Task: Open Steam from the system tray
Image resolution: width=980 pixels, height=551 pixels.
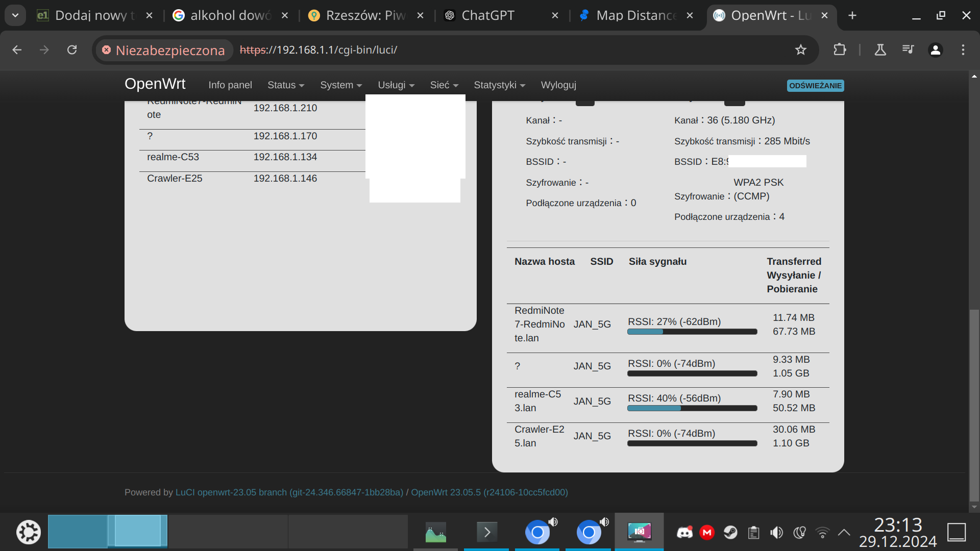Action: click(730, 533)
